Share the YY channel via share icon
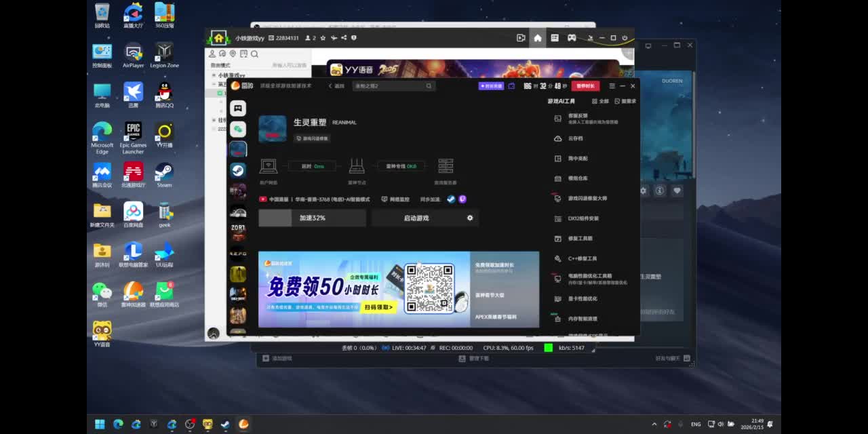 (x=344, y=38)
